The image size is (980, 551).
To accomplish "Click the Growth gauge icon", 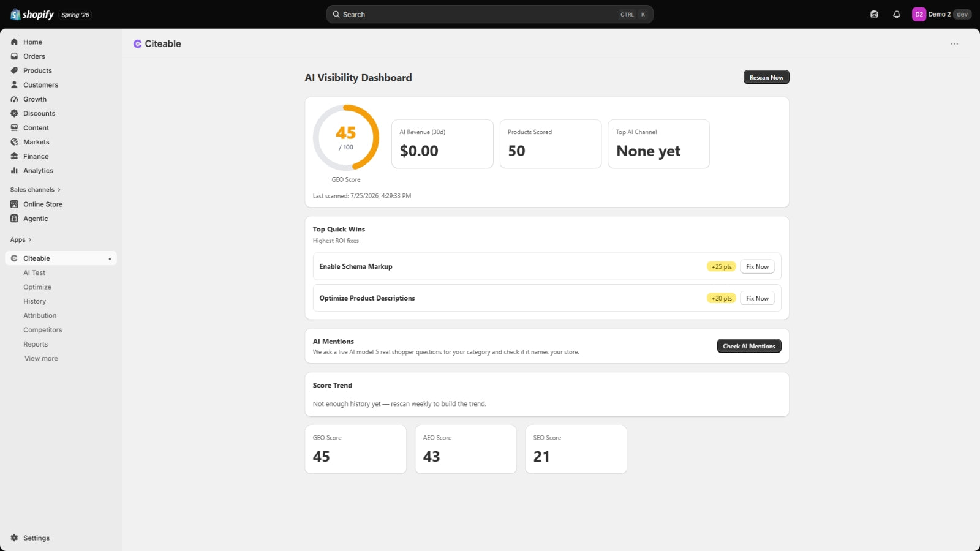I will point(14,99).
